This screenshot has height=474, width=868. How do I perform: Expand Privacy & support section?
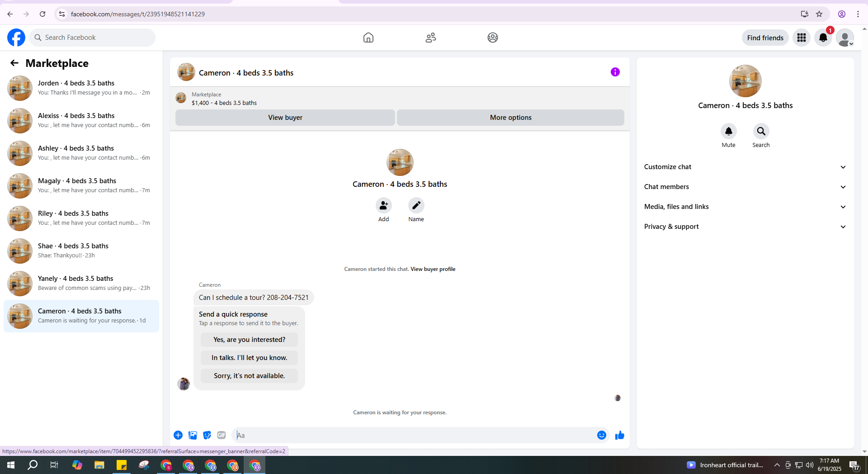(745, 227)
